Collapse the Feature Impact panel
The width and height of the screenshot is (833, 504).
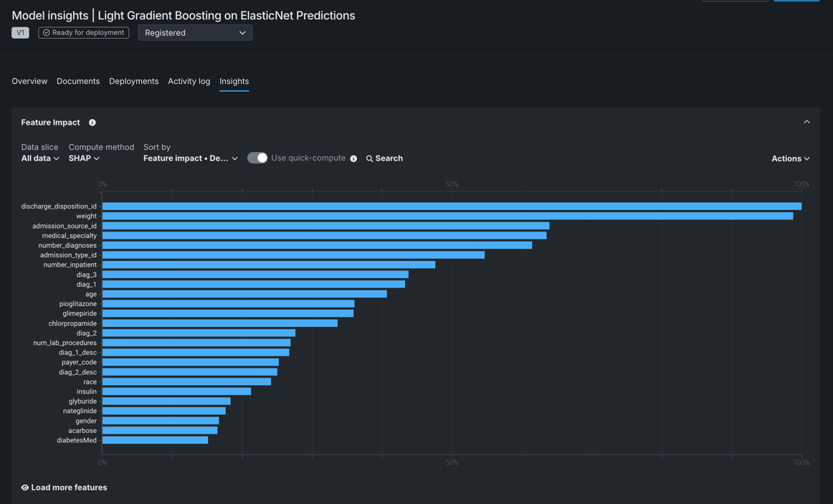pyautogui.click(x=806, y=122)
